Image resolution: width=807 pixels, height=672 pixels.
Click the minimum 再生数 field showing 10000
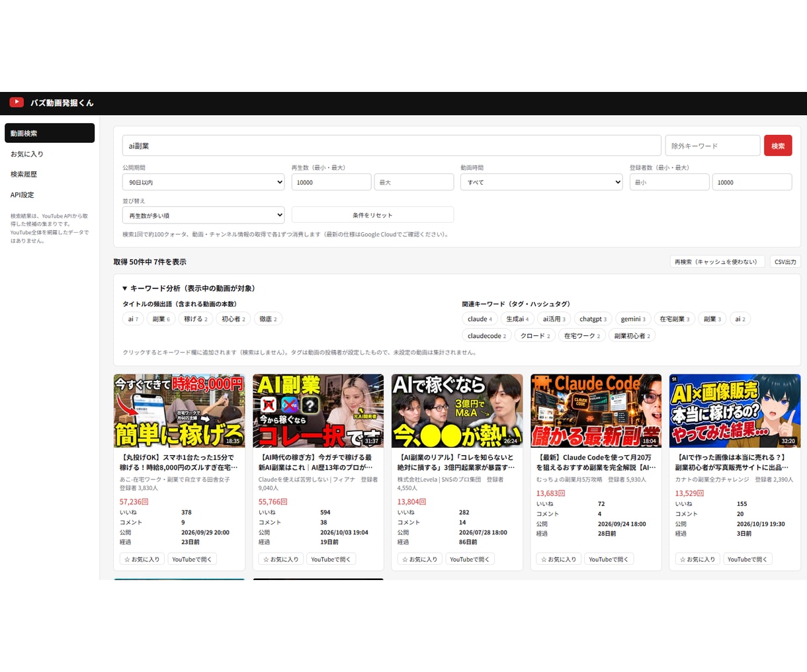tap(331, 182)
